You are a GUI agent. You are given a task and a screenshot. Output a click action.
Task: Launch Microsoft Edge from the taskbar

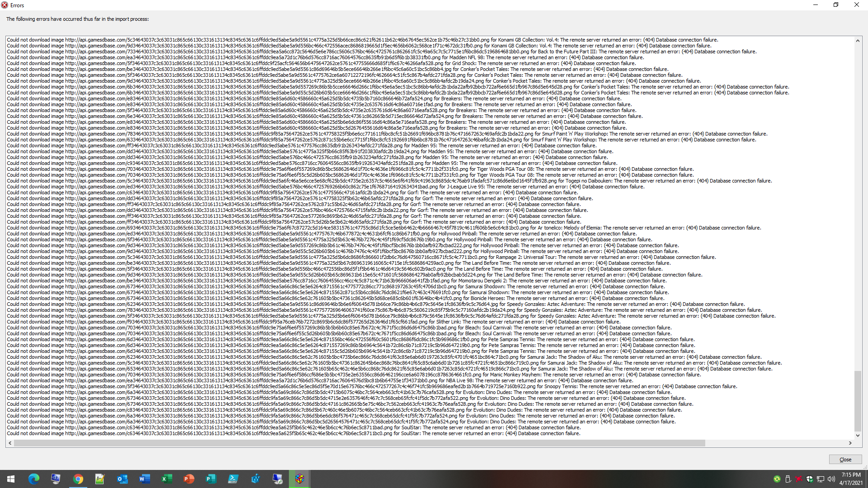click(x=34, y=479)
